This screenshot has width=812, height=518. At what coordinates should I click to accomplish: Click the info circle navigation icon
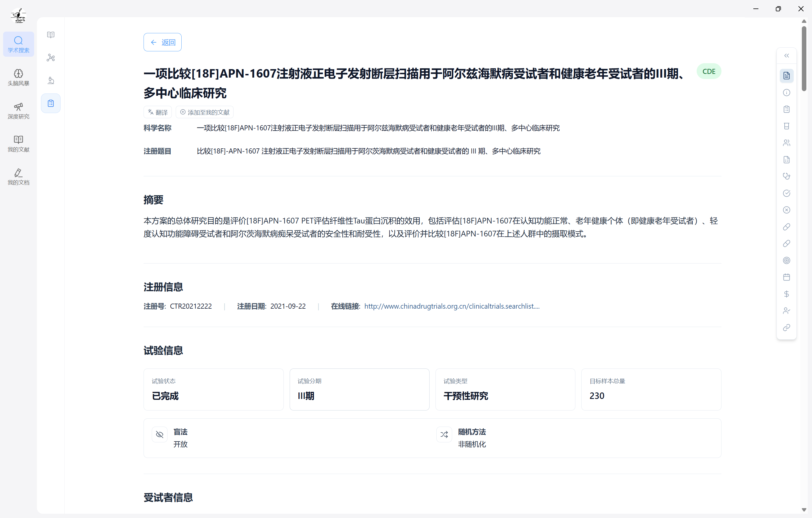(x=786, y=93)
